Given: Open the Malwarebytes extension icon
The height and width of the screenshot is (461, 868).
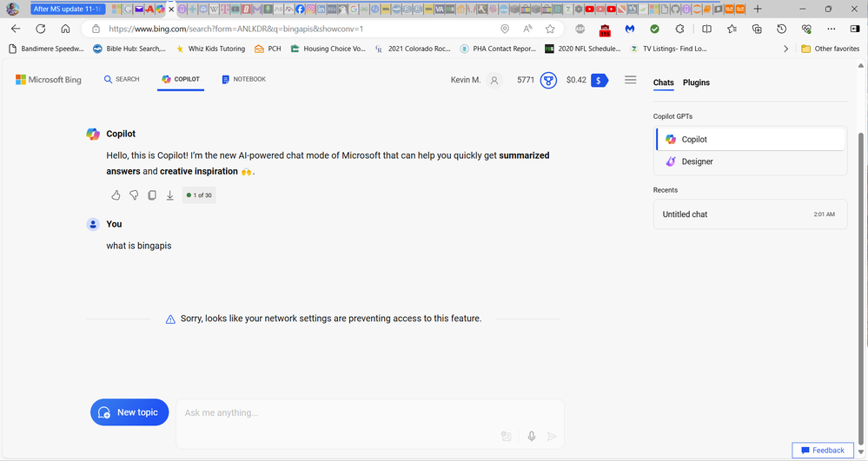Looking at the screenshot, I should click(x=630, y=29).
